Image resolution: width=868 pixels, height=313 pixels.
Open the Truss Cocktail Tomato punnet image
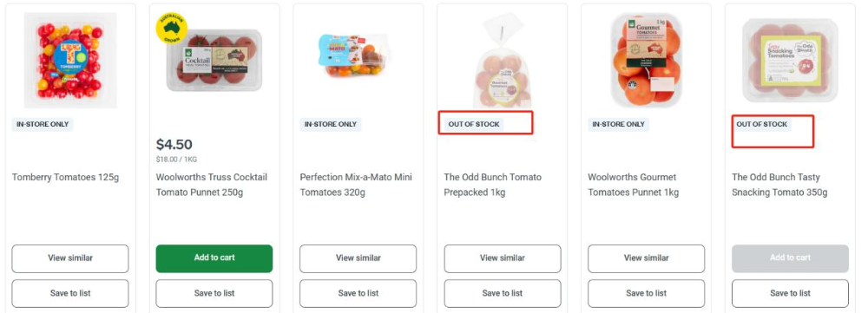214,61
